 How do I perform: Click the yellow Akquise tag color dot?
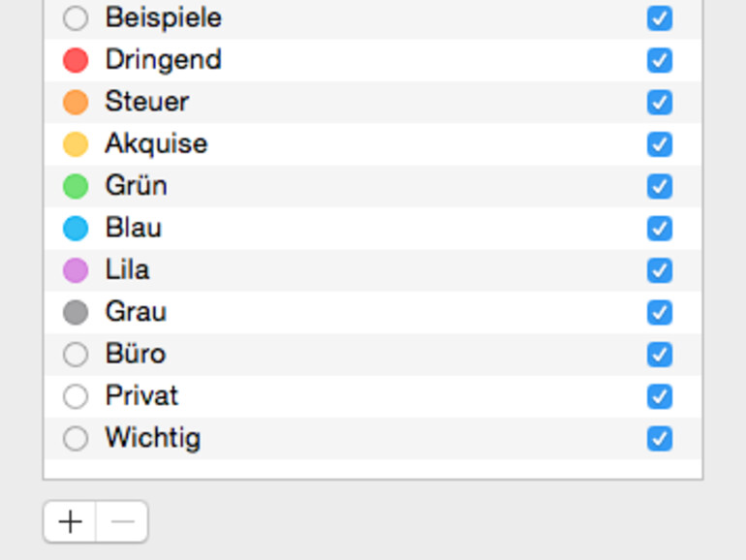(x=76, y=144)
